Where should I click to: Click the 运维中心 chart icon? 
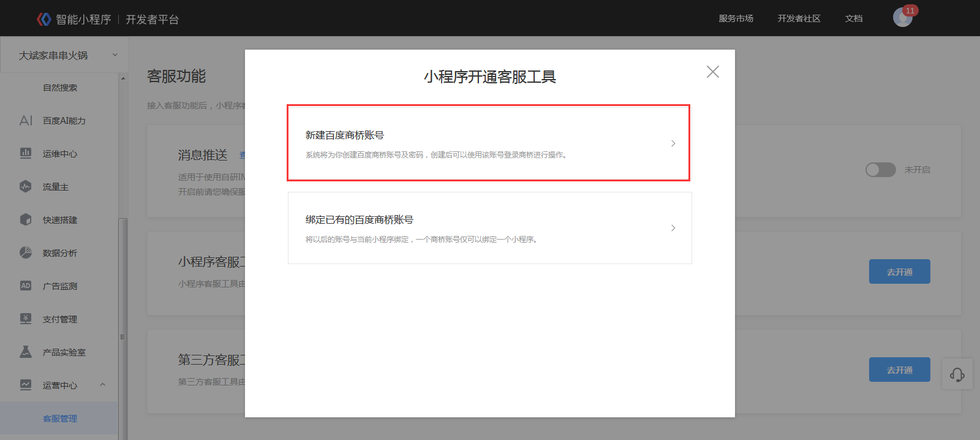pos(26,153)
